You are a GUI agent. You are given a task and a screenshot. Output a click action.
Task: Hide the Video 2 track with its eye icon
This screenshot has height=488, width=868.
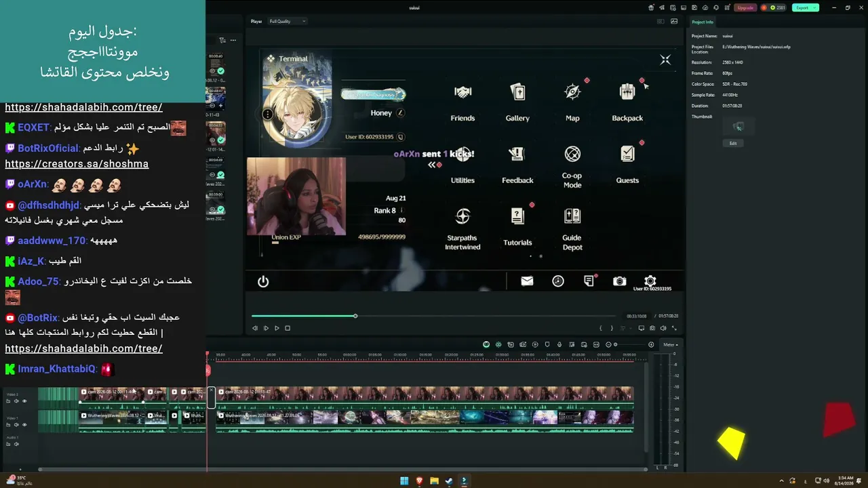tap(24, 401)
